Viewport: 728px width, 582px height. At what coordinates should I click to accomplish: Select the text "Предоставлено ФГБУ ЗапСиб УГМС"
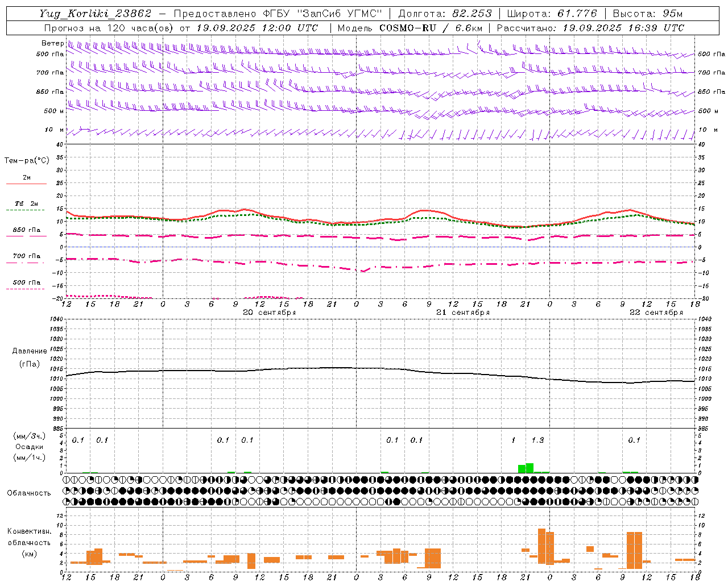(278, 14)
